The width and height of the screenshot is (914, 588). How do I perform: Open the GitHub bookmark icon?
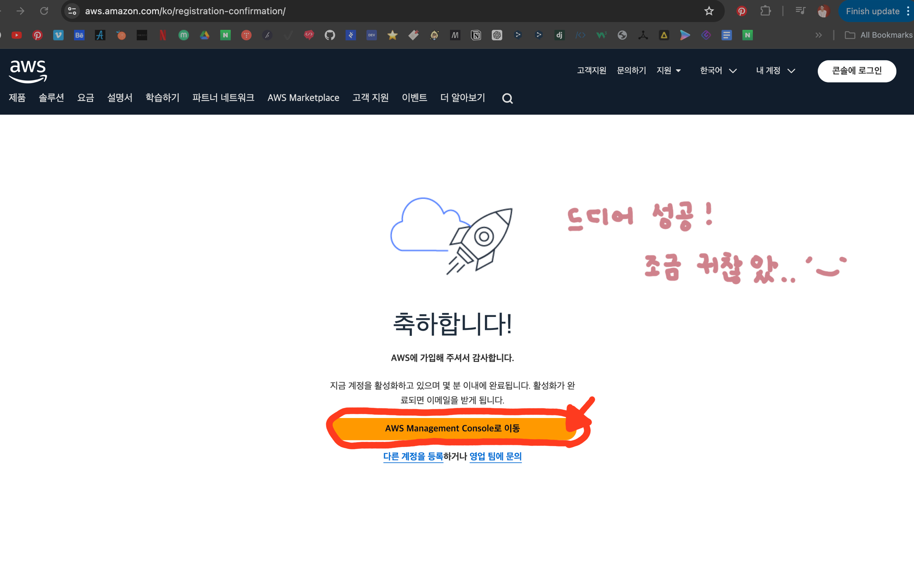(330, 35)
